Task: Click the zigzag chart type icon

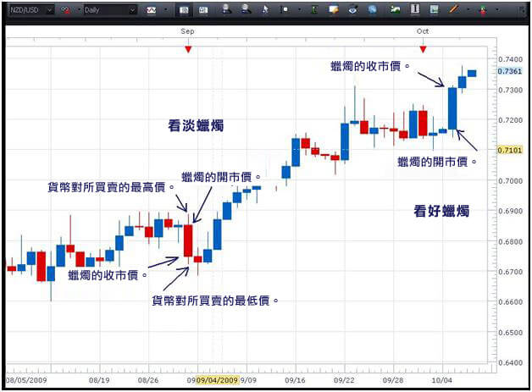Action: [152, 10]
